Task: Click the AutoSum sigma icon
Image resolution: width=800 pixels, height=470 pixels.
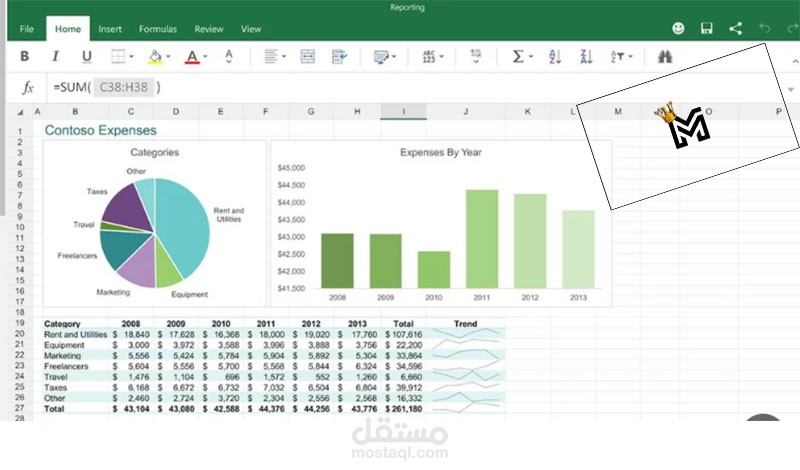Action: pyautogui.click(x=518, y=56)
